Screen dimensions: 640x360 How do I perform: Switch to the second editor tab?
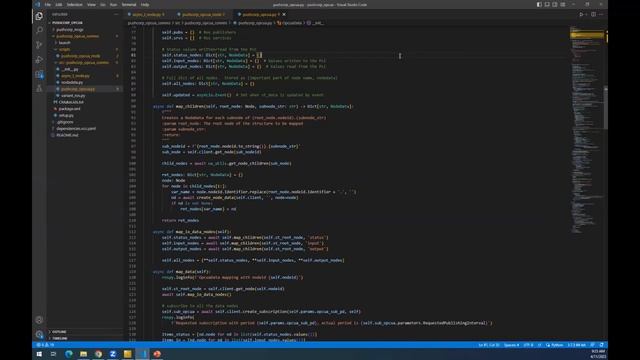point(202,14)
